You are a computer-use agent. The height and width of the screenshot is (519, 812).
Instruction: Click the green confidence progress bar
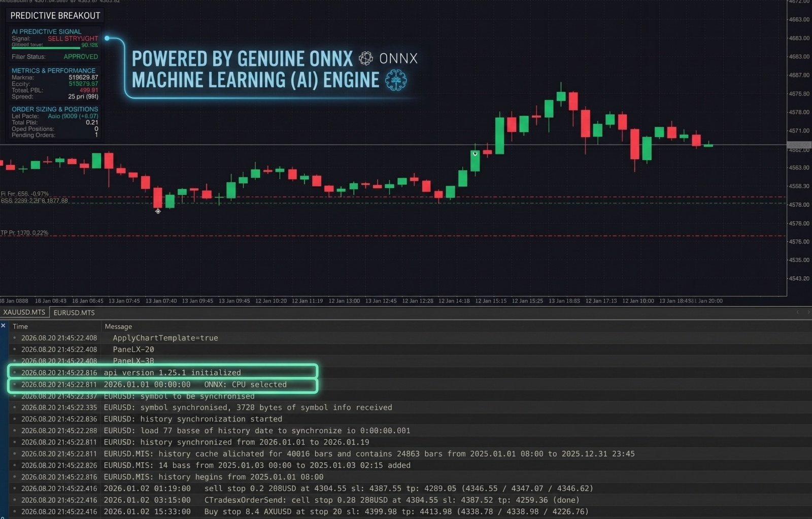46,48
